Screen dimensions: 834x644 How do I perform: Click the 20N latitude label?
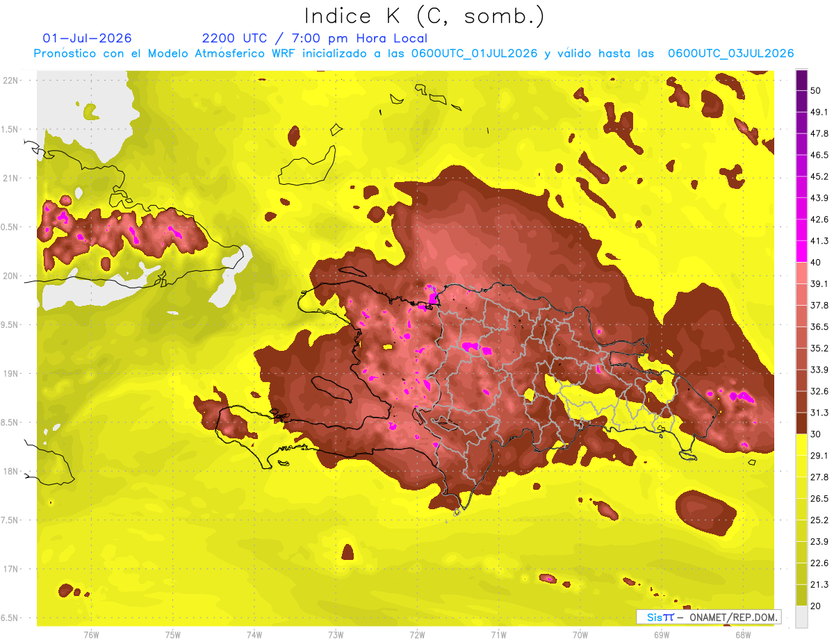(x=10, y=276)
